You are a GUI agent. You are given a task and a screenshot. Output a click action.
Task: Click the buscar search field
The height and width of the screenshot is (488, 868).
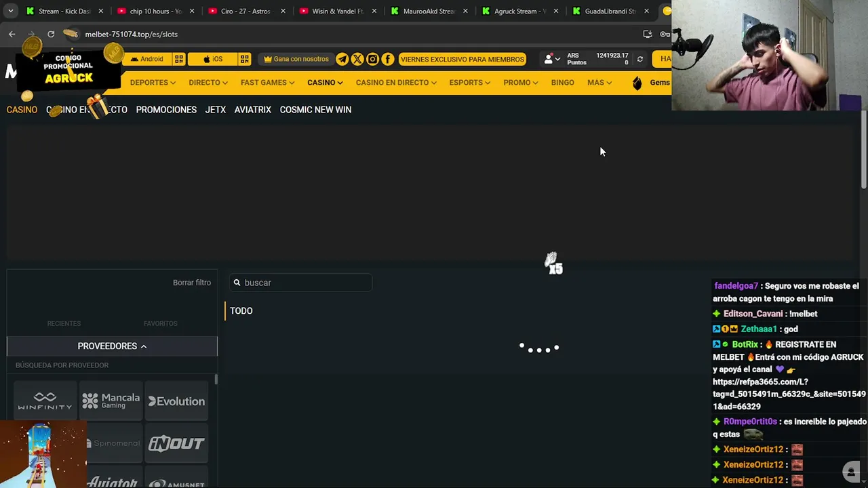pyautogui.click(x=300, y=283)
